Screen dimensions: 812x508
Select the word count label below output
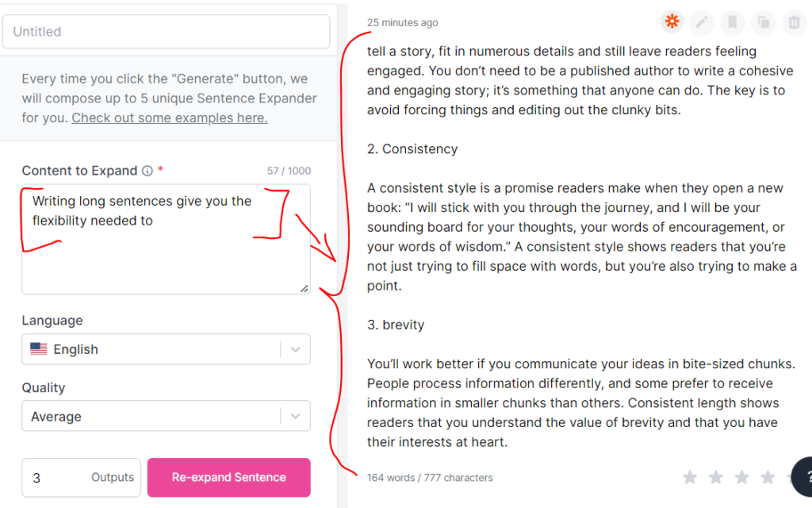coord(429,477)
